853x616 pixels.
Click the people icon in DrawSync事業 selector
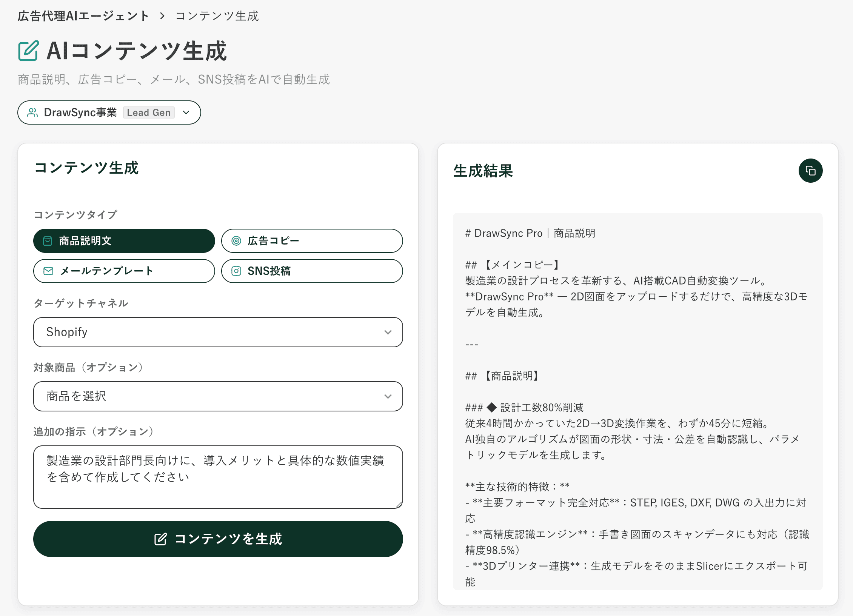pos(32,112)
